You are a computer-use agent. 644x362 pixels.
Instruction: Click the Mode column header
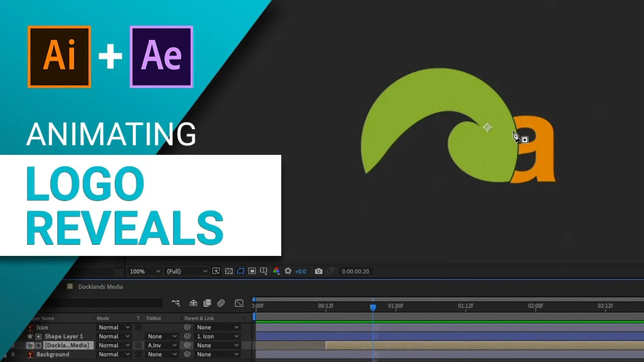point(103,318)
